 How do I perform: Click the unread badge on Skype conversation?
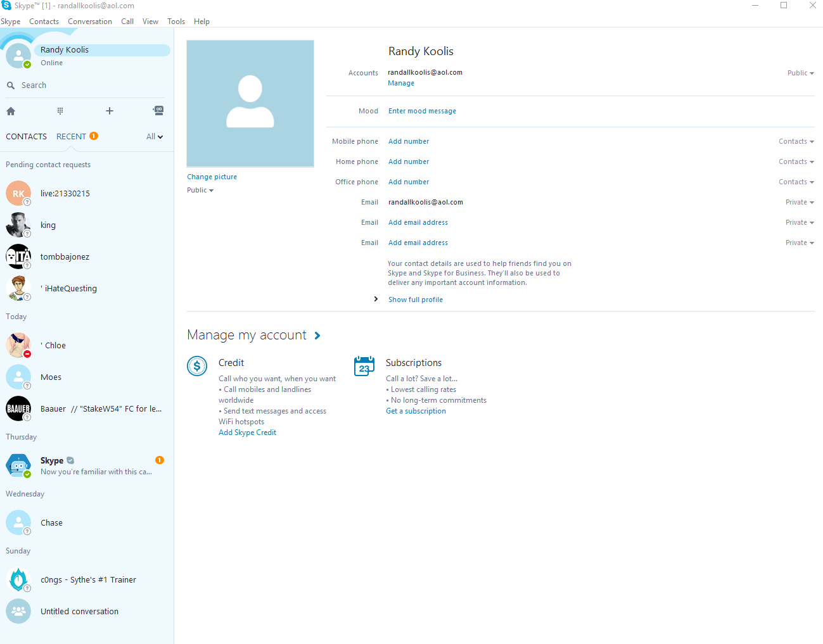[160, 460]
